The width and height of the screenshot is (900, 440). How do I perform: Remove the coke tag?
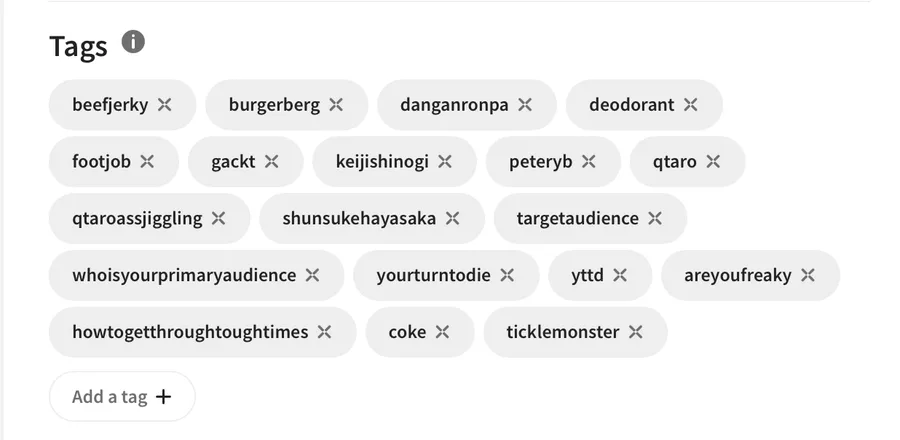pyautogui.click(x=442, y=332)
